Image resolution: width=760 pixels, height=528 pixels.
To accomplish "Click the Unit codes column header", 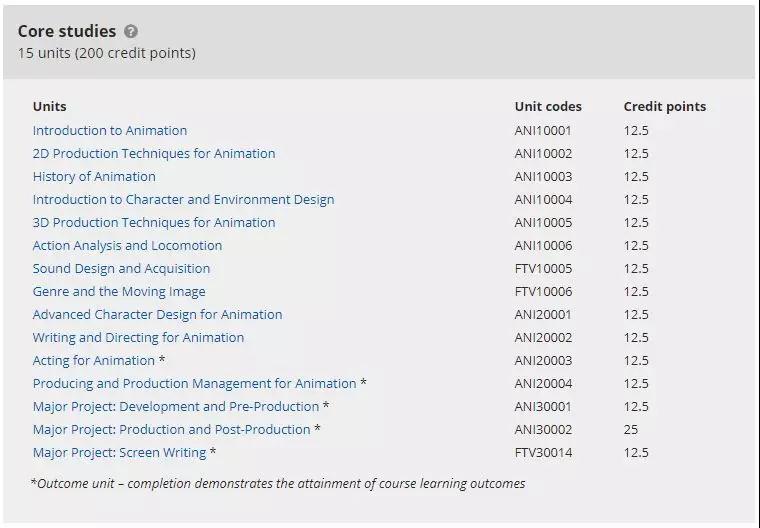I will (548, 106).
